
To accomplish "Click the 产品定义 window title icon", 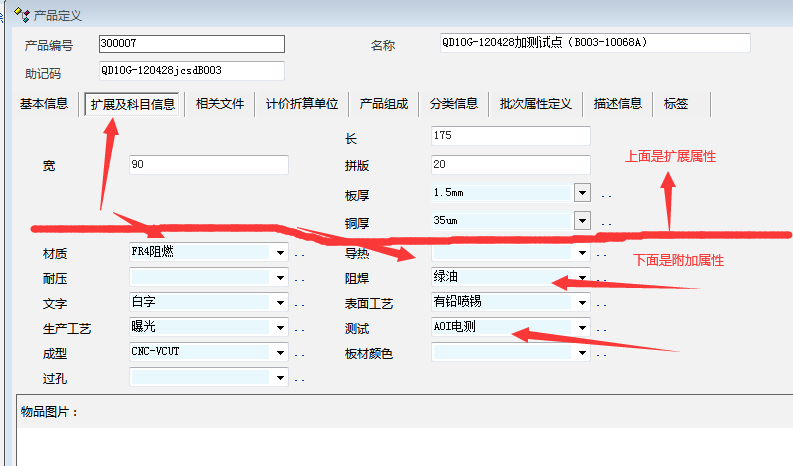I will coord(22,15).
